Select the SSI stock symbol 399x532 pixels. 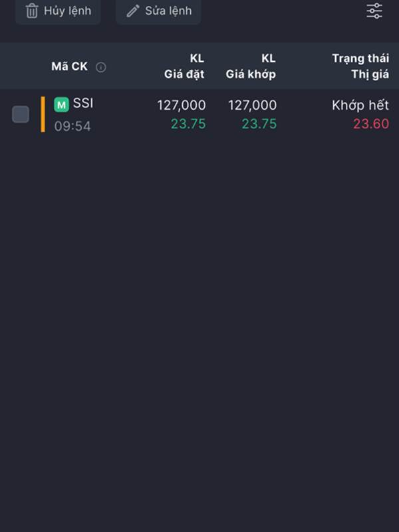[x=83, y=103]
